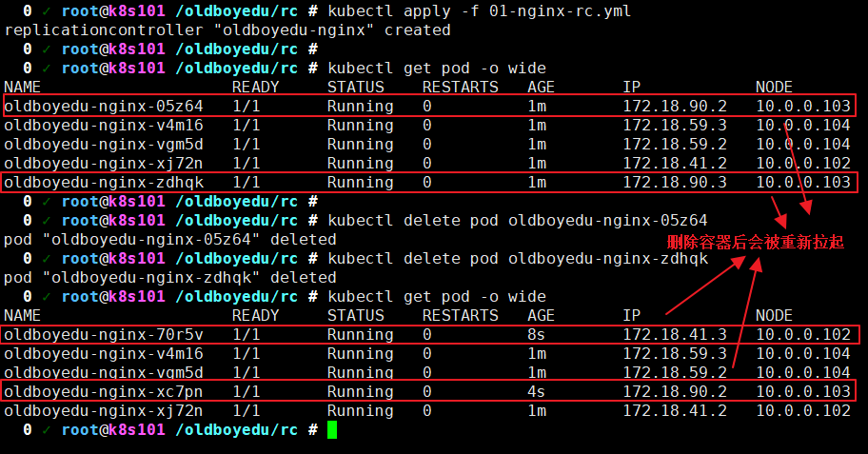Click the red Chinese annotation text
Viewport: 868px width, 454px height.
(755, 242)
